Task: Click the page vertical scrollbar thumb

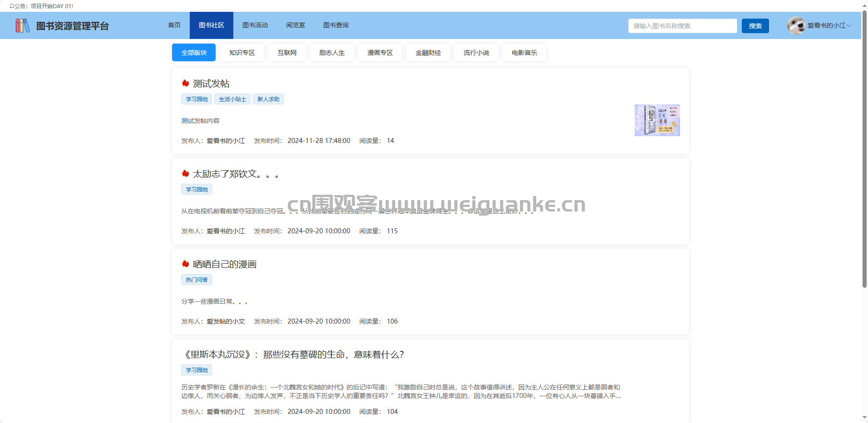Action: click(864, 149)
